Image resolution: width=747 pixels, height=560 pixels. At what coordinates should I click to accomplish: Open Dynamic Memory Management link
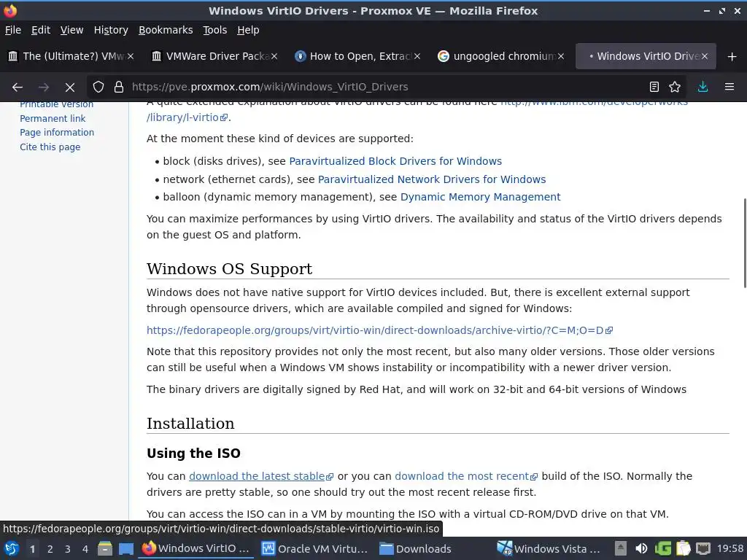click(x=480, y=197)
